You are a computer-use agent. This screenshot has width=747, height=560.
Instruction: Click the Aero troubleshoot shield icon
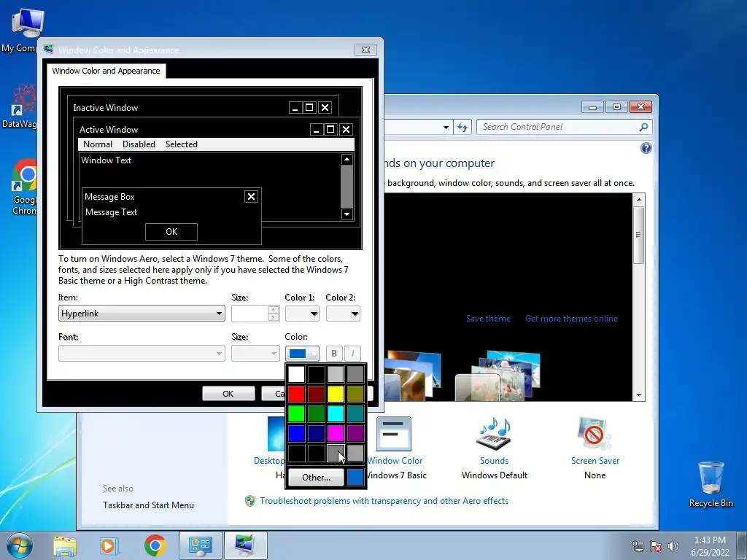click(249, 501)
